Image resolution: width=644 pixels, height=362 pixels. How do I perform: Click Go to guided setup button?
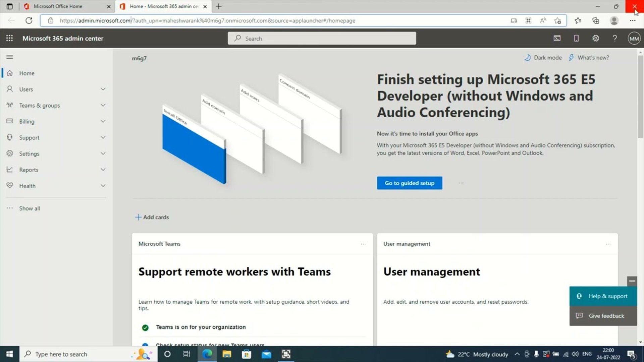[409, 183]
